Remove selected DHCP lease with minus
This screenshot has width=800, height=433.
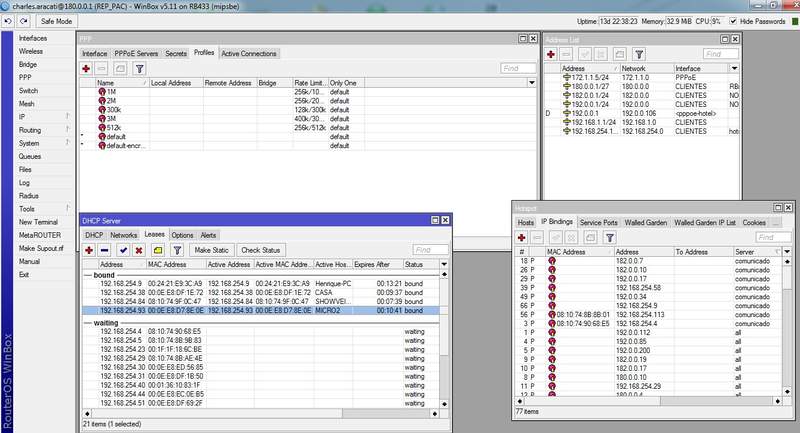coord(105,250)
